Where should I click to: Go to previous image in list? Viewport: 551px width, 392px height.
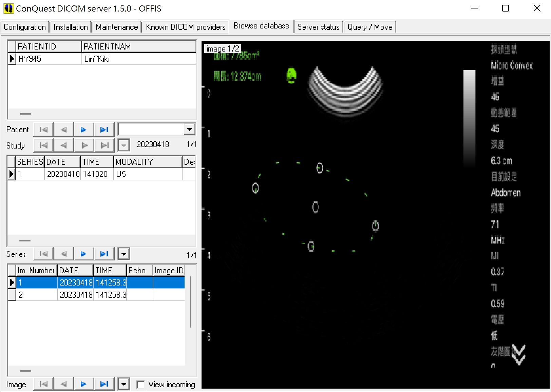click(x=63, y=384)
